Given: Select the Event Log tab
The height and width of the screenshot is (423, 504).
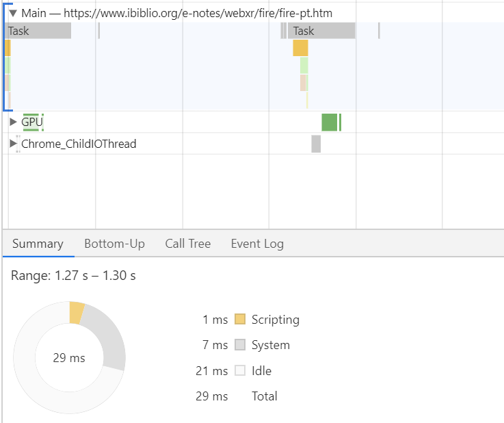Looking at the screenshot, I should pyautogui.click(x=256, y=244).
